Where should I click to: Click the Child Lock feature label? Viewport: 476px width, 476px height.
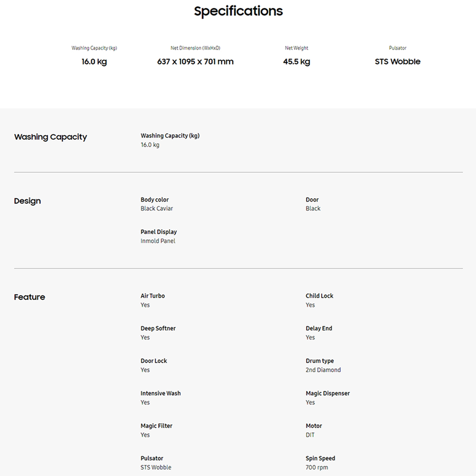point(320,296)
